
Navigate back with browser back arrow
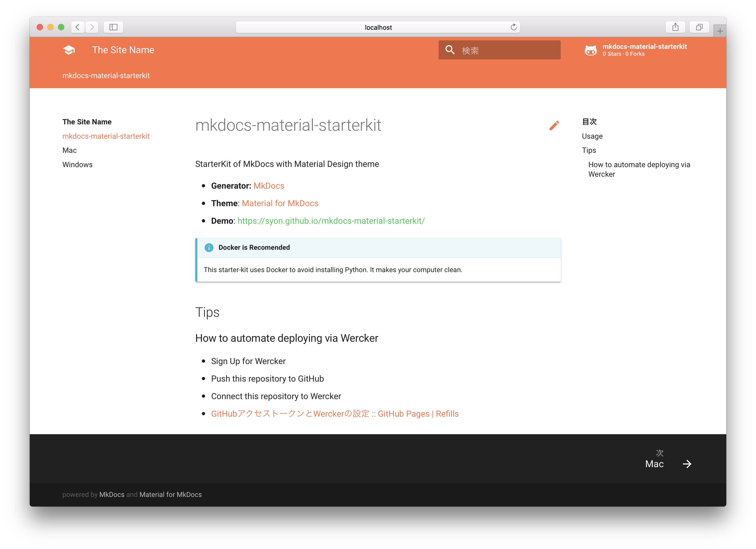click(78, 27)
